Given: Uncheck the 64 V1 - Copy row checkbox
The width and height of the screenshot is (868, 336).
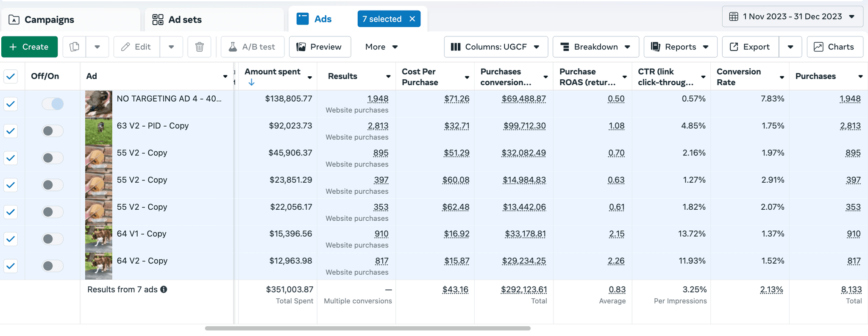Looking at the screenshot, I should (11, 239).
